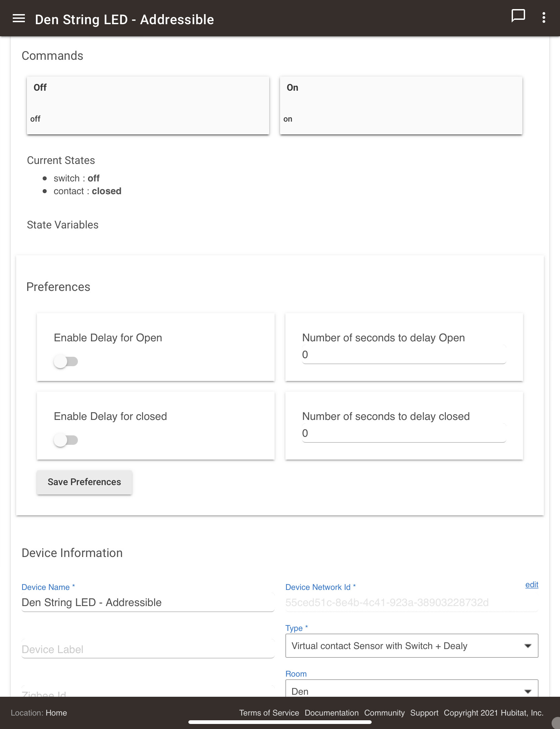Focus Number of seconds to delay closed field
Screen dimensions: 560x729
[x=404, y=433]
